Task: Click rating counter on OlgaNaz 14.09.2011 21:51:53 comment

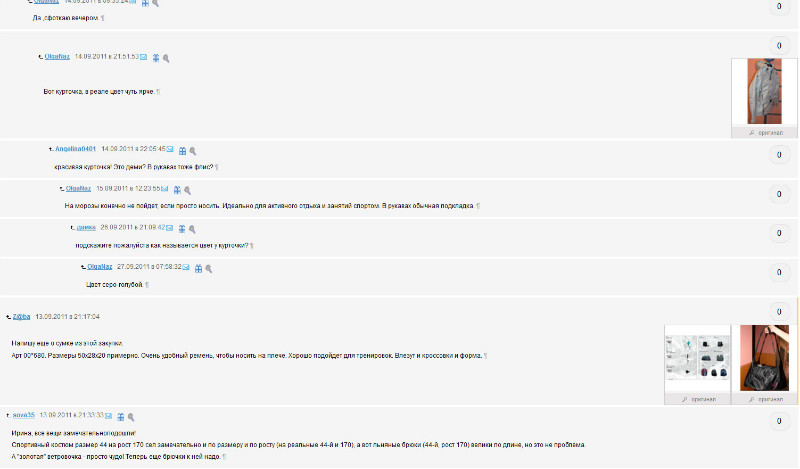Action: [x=779, y=46]
